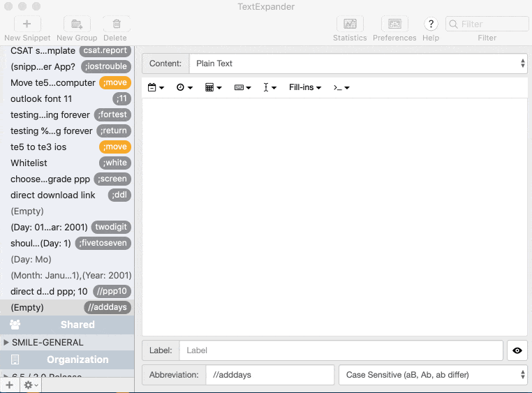This screenshot has height=393, width=532.
Task: Open the Content type Plain Text dropdown
Action: coord(358,64)
